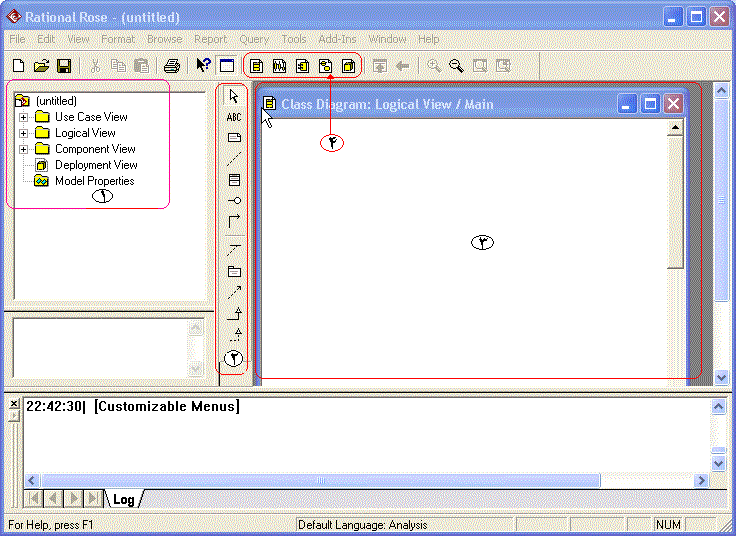Click the log scroll-left arrow
The height and width of the screenshot is (536, 736).
(31, 480)
